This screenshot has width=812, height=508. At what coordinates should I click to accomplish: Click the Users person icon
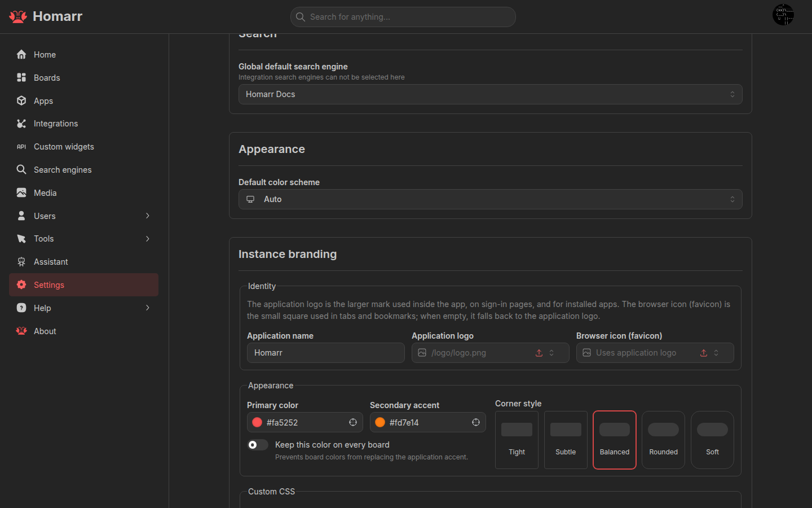point(21,216)
